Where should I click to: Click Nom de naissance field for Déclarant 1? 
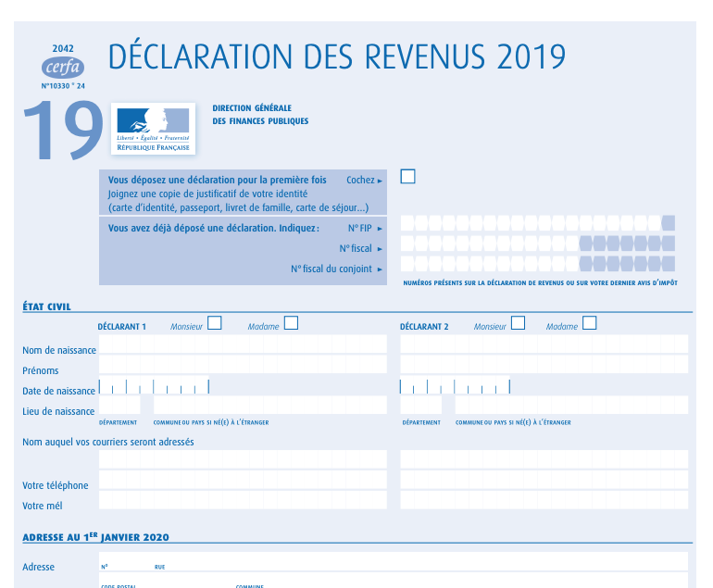coord(243,344)
